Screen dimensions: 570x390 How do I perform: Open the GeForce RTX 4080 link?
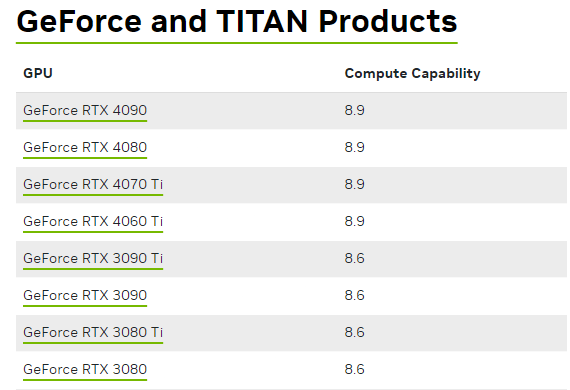pyautogui.click(x=85, y=148)
